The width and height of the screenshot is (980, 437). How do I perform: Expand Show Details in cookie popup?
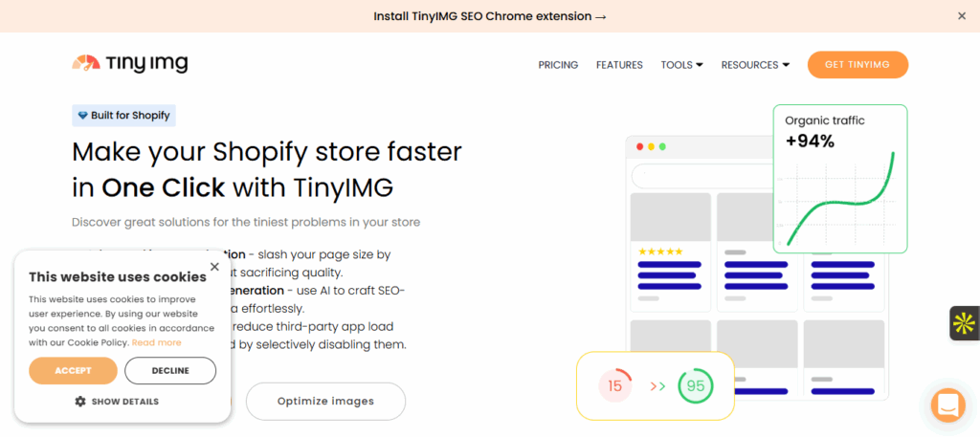pos(124,402)
